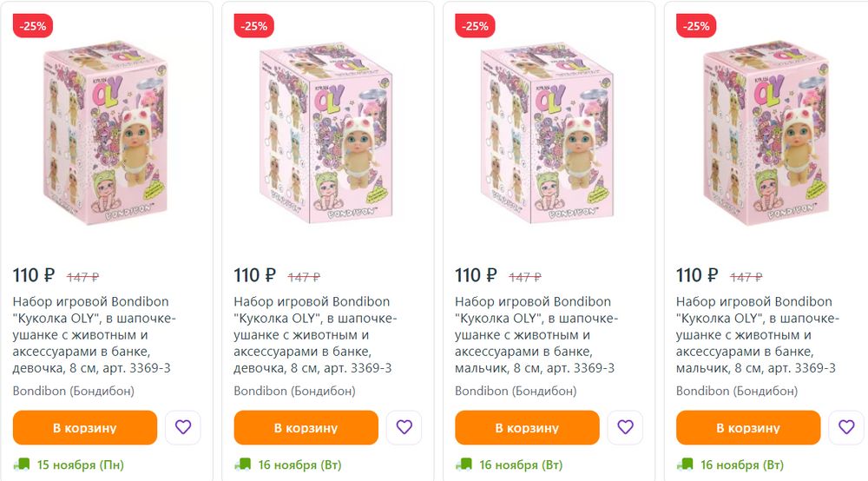Click truck icon on fourth product's delivery date
The image size is (868, 481).
point(686,465)
